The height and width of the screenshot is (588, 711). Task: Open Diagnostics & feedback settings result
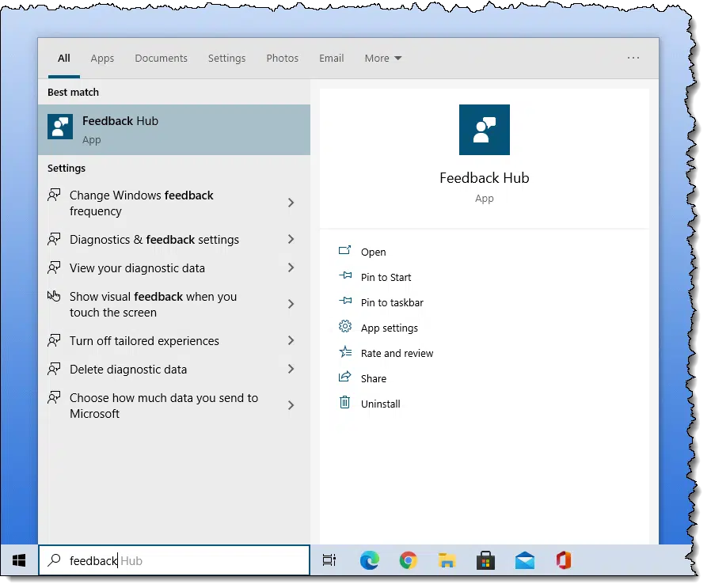[x=174, y=239]
